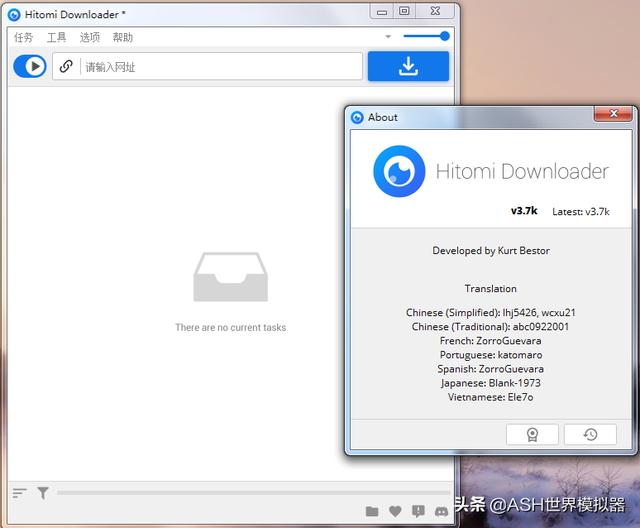Image resolution: width=640 pixels, height=528 pixels.
Task: Click 'Japanese: Blank-1973' line
Action: [491, 383]
